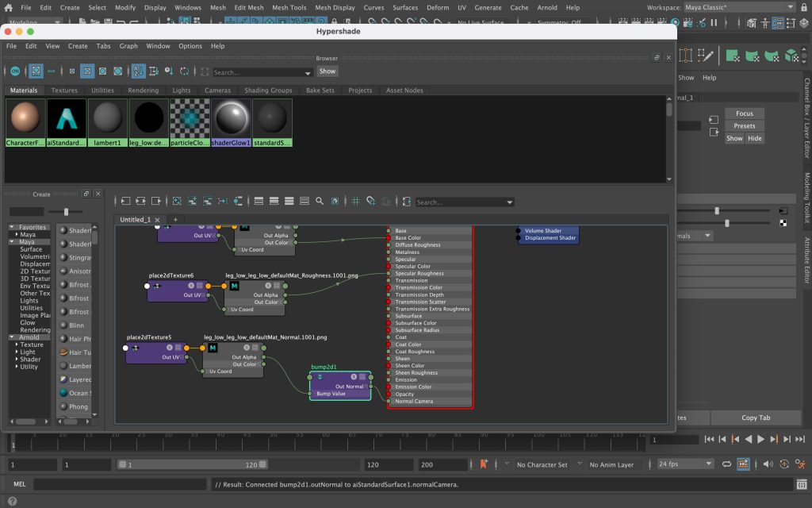The image size is (812, 508).
Task: Click the play backwards button
Action: click(x=749, y=440)
